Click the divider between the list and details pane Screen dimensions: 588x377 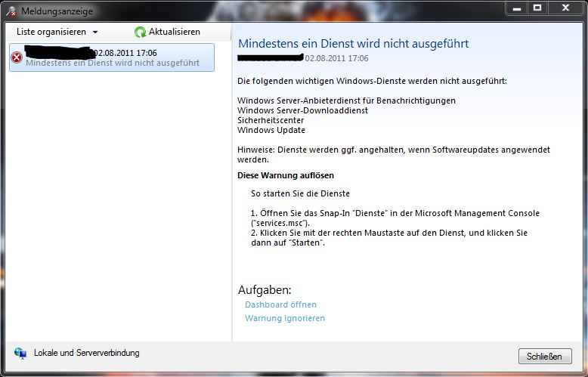[x=231, y=189]
